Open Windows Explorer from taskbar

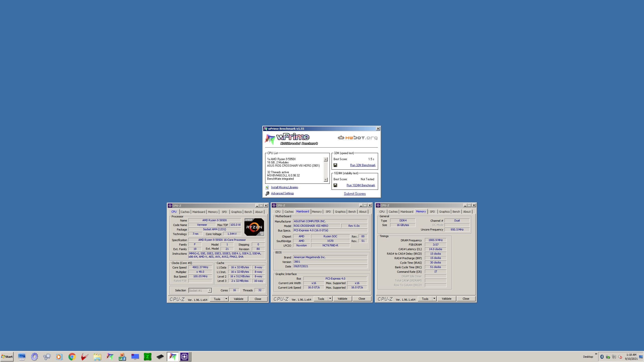pyautogui.click(x=97, y=356)
